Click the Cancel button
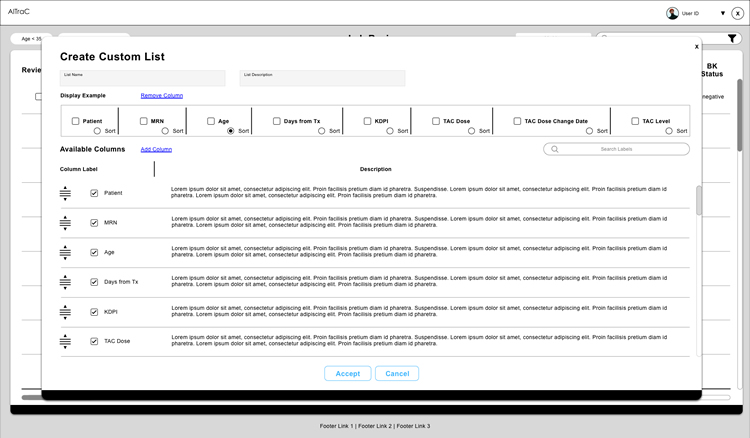Screen dimensions: 750x438 coord(397,373)
